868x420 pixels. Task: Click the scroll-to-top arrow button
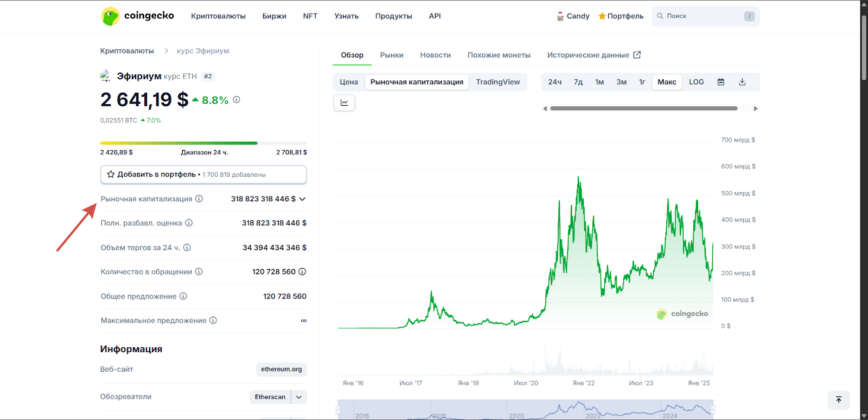click(839, 400)
